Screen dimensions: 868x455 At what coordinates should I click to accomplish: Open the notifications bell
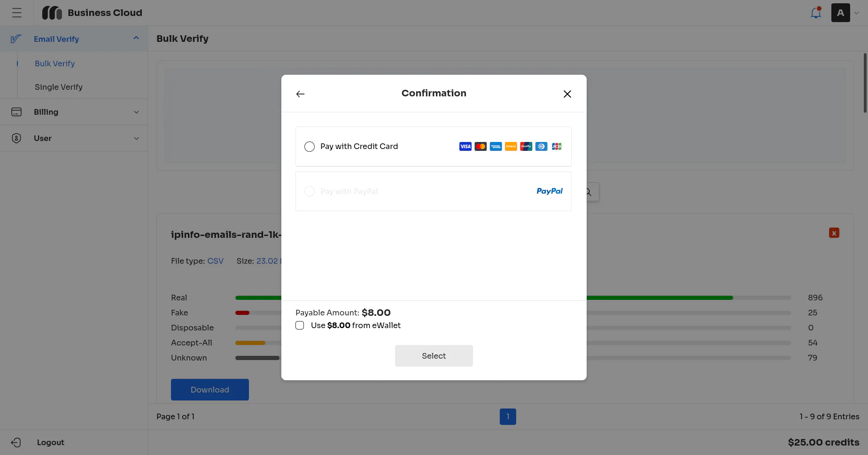816,13
